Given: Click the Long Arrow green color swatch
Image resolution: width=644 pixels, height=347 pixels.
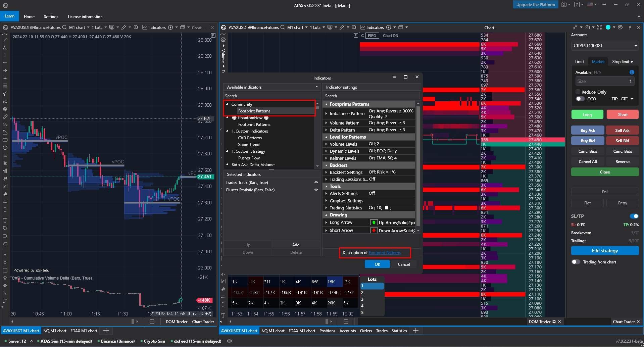Looking at the screenshot, I should click(374, 222).
